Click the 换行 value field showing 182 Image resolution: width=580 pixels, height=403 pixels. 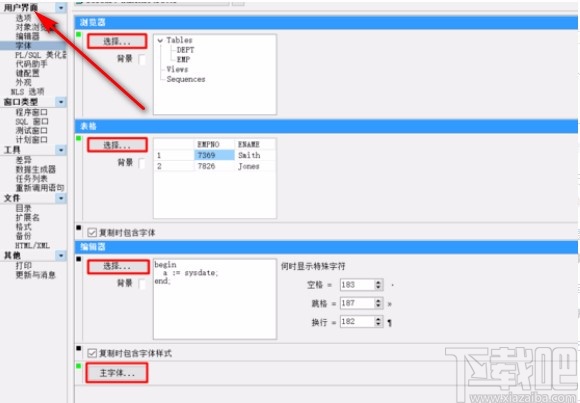click(357, 322)
